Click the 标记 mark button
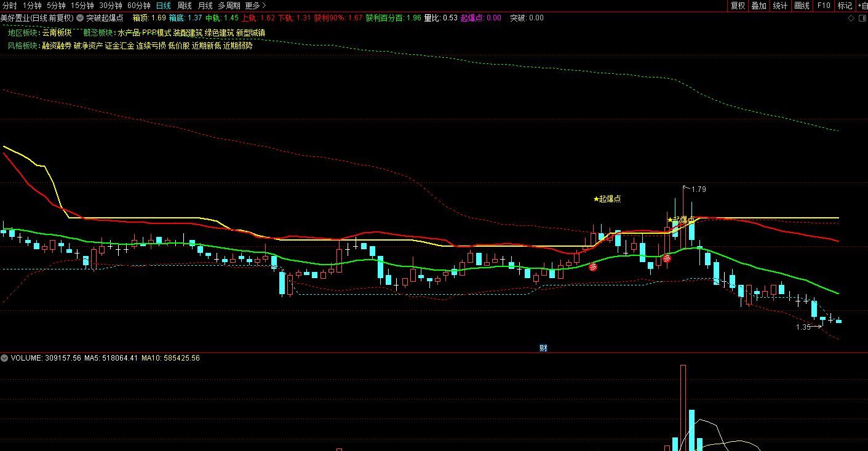This screenshot has width=868, height=451. (845, 6)
